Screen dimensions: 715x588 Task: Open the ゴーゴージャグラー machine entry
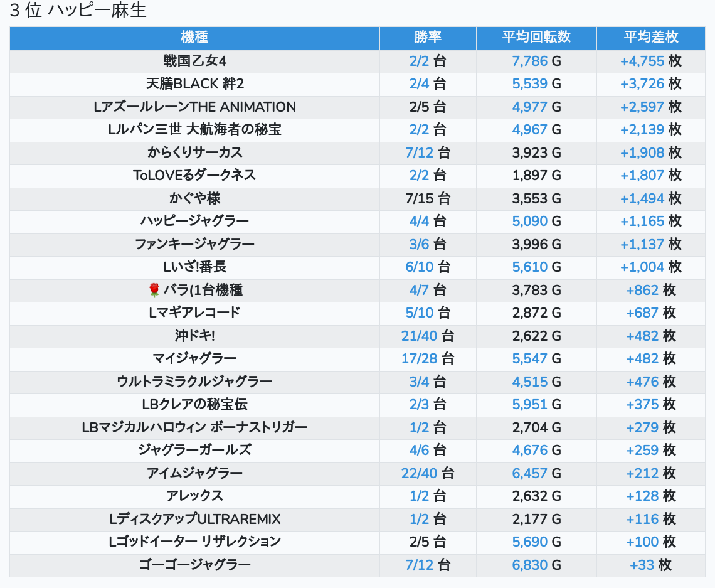pyautogui.click(x=194, y=565)
